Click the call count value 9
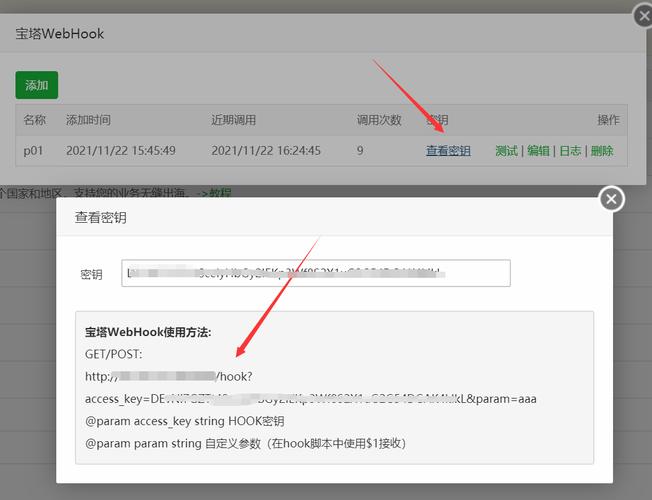 [x=360, y=151]
